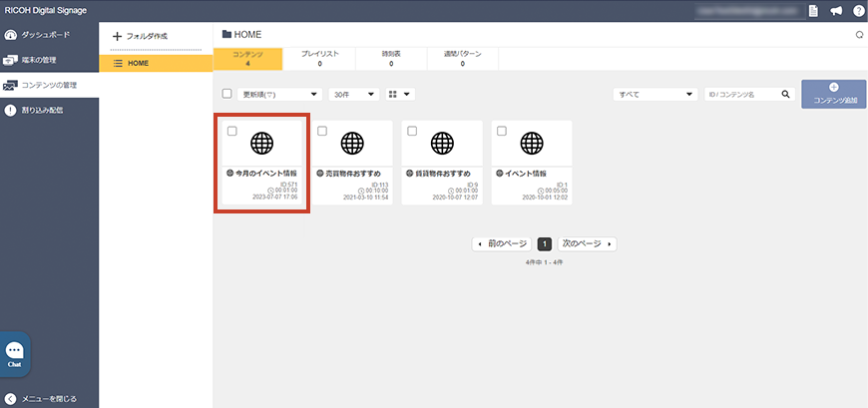The height and width of the screenshot is (408, 868).
Task: Click the コンテンツ追加 button
Action: (x=834, y=95)
